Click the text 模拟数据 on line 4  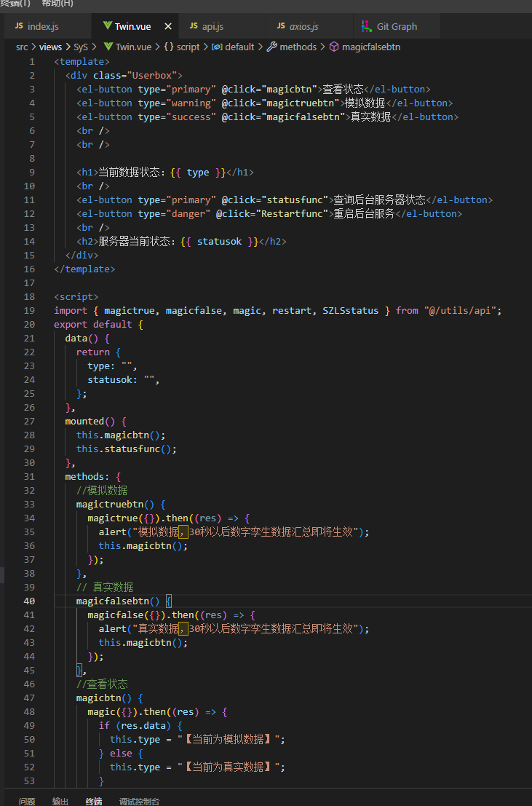pos(365,103)
